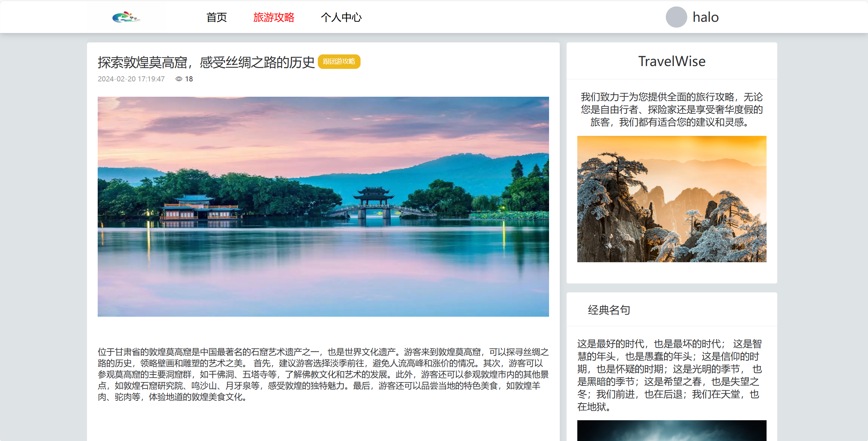Viewport: 868px width, 441px height.
Task: Click the 跟团游攻略 category tag
Action: (339, 62)
